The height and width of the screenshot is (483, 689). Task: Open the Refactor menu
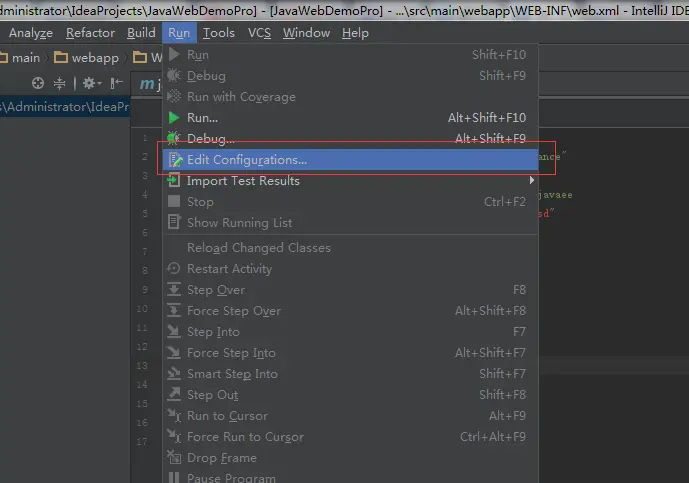pyautogui.click(x=90, y=33)
